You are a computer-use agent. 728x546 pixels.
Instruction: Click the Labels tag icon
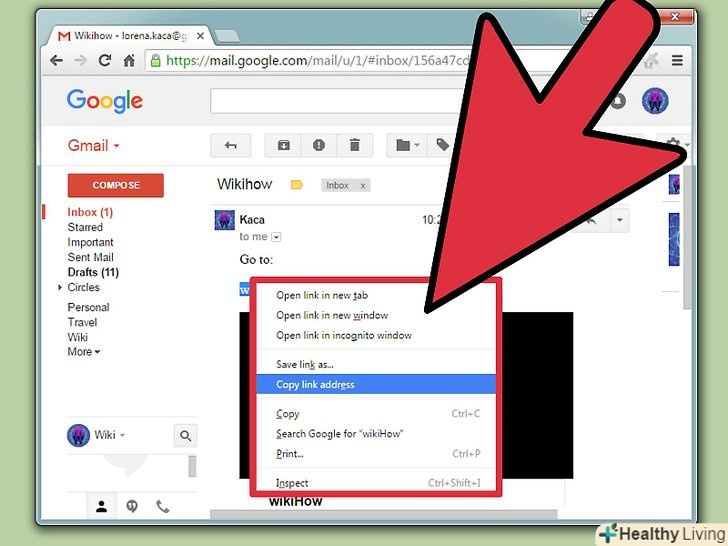tap(442, 145)
